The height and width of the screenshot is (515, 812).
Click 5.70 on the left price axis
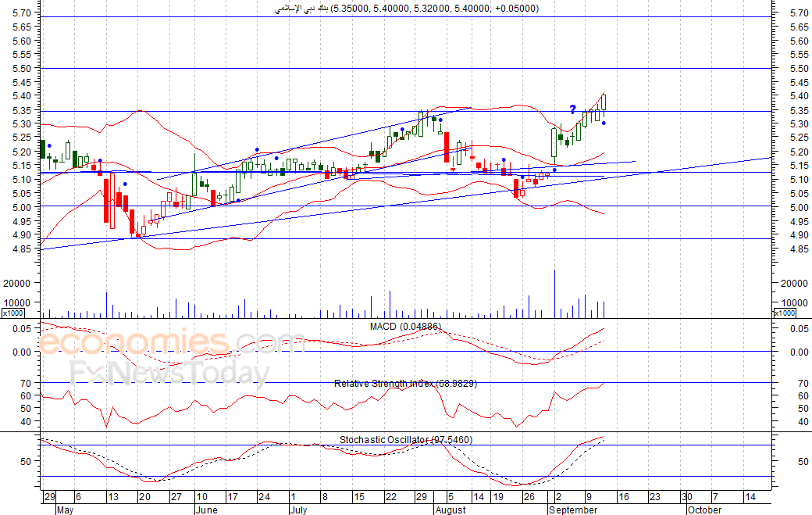(22, 13)
